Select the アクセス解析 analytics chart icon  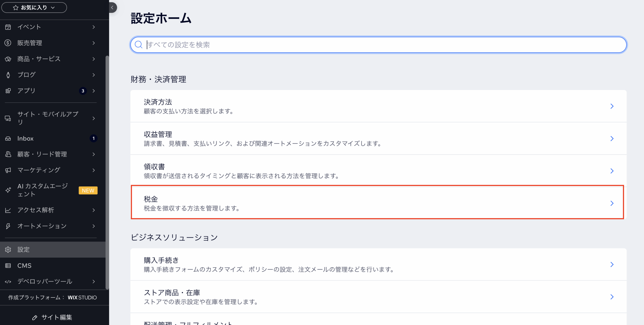point(8,210)
